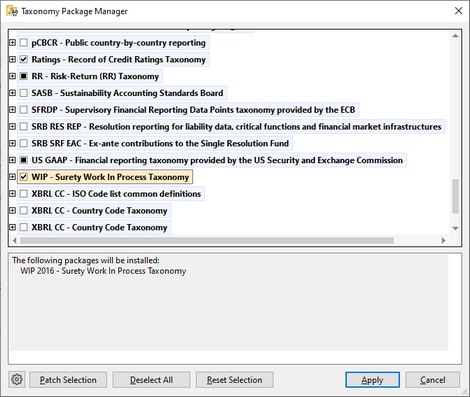The height and width of the screenshot is (397, 470).
Task: Toggle the US GAAP checkbox
Action: 23,160
